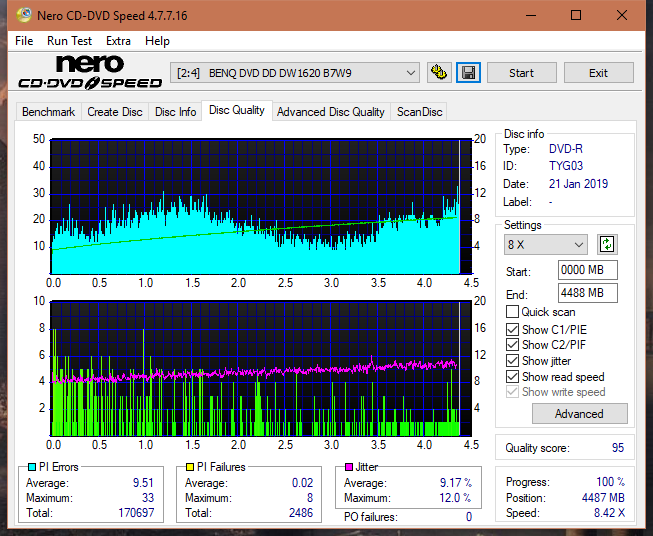
Task: Click the PO failures value 0
Action: 469,517
